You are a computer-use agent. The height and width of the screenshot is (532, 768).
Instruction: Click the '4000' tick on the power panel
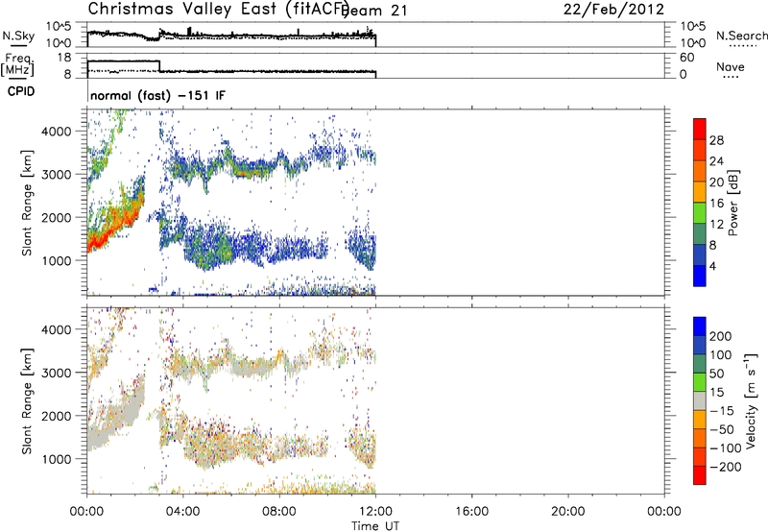[57, 132]
